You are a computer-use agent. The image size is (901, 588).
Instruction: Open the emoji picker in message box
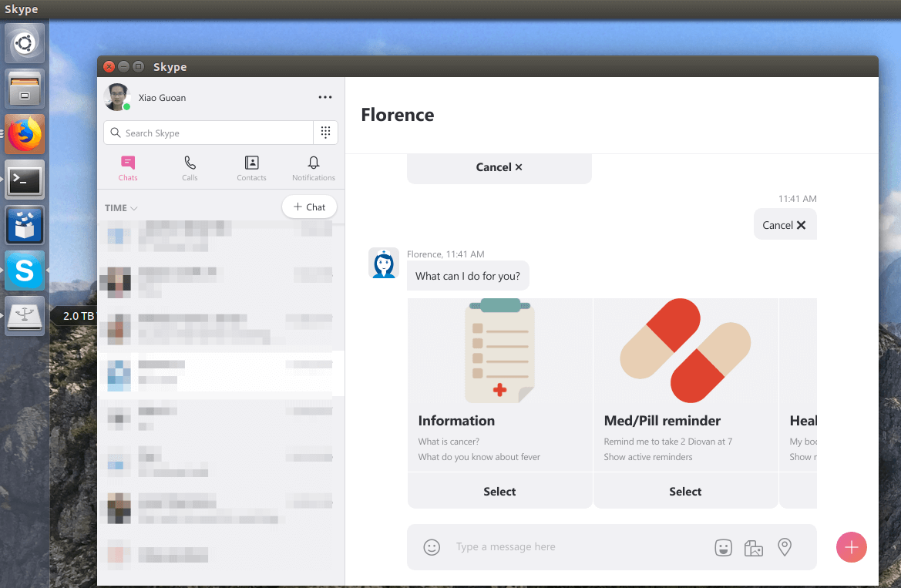pyautogui.click(x=432, y=547)
